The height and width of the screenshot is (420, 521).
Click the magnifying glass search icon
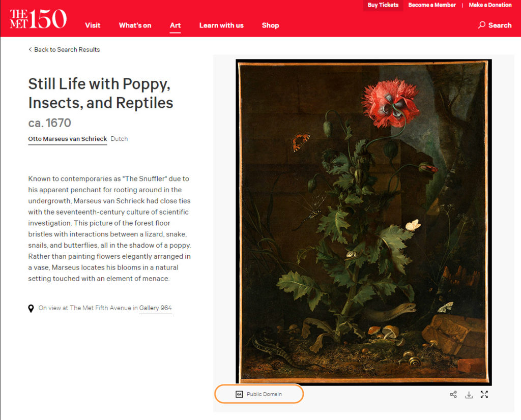(481, 25)
